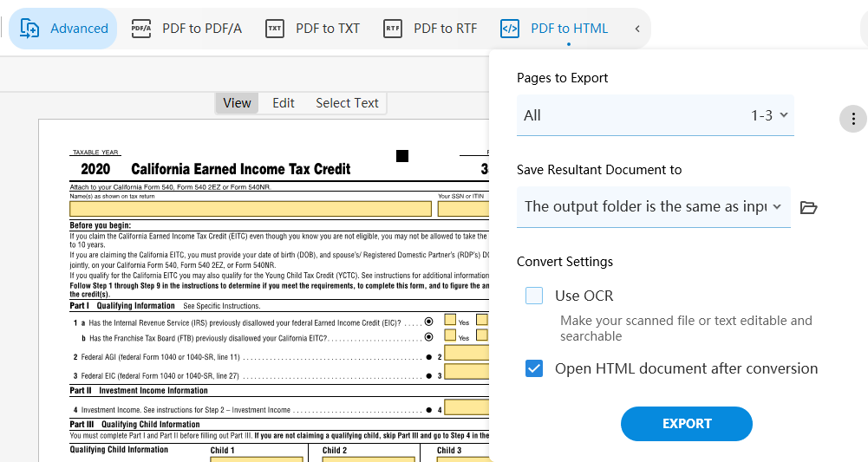Click the line 2 Federal AGI amount field
Screen dimensions: 868x462
click(x=467, y=353)
